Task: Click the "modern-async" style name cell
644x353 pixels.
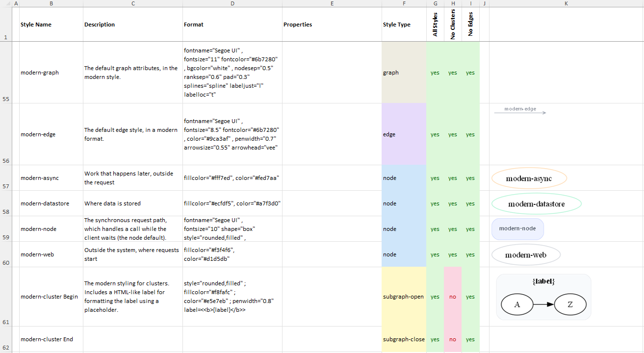Action: pyautogui.click(x=51, y=178)
